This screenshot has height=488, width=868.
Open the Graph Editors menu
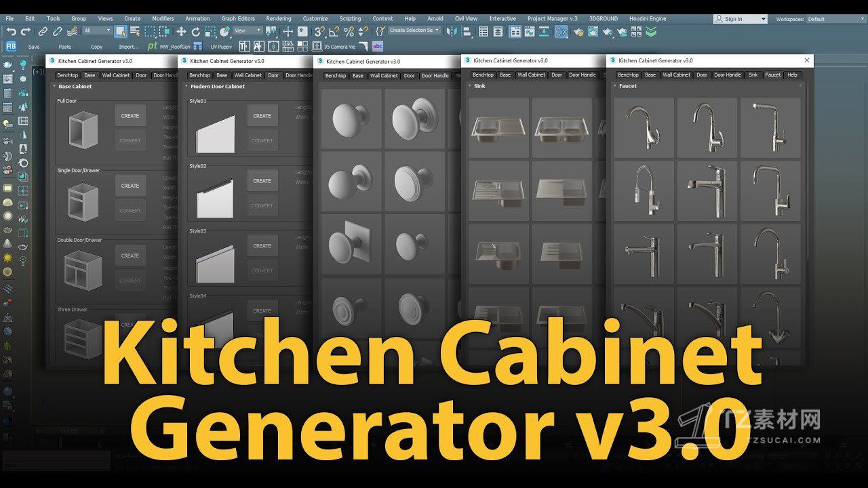238,19
